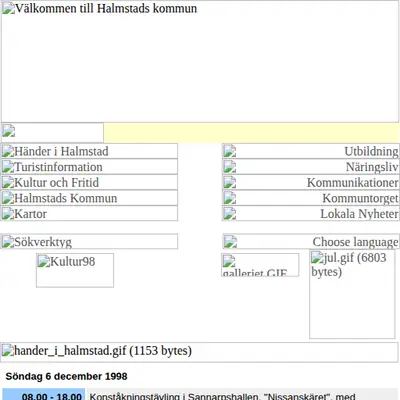Screen dimensions: 400x400
Task: Click Choose language
Action: click(311, 242)
